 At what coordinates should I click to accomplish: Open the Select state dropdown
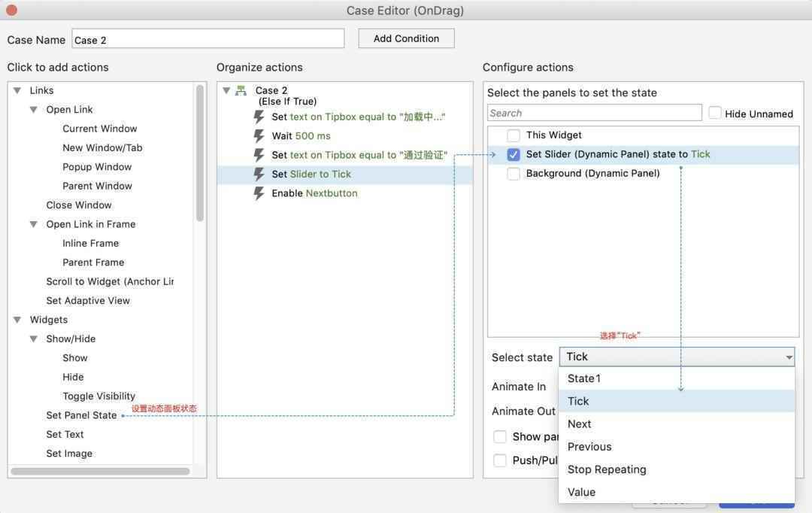[x=677, y=357]
